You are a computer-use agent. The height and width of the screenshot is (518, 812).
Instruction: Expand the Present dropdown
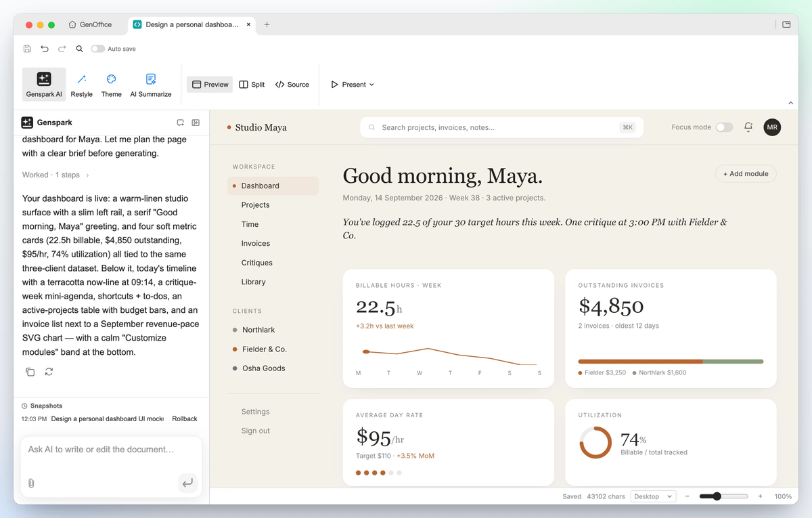(x=353, y=85)
